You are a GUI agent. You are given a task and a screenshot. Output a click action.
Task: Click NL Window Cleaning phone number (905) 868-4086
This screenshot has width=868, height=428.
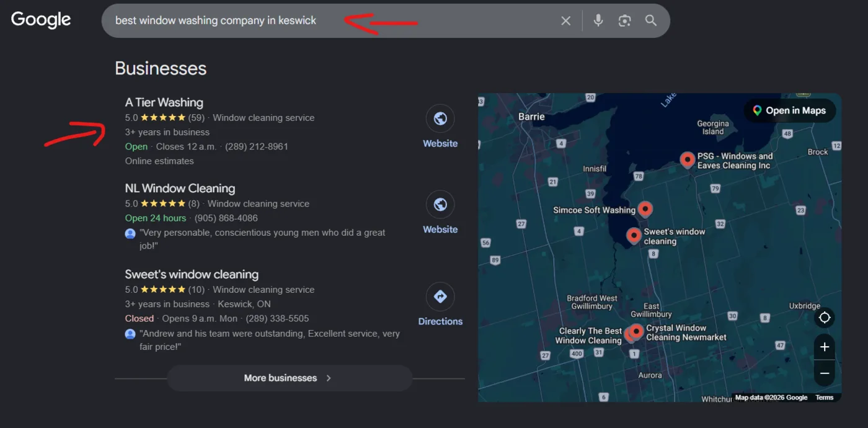coord(226,218)
